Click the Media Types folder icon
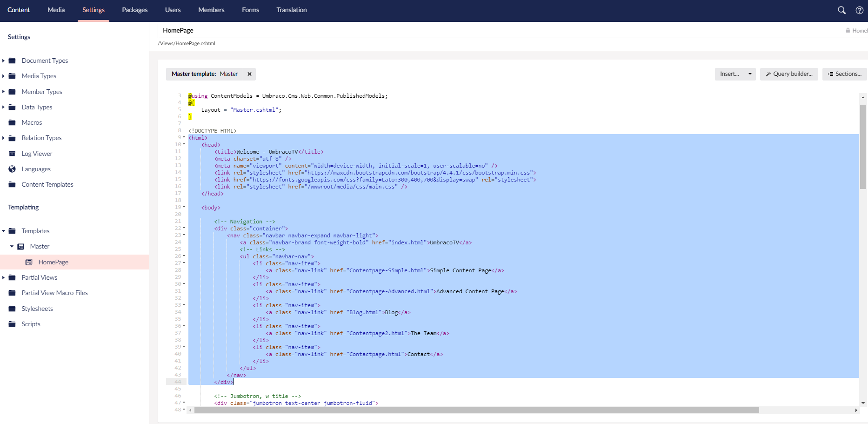 click(x=12, y=76)
